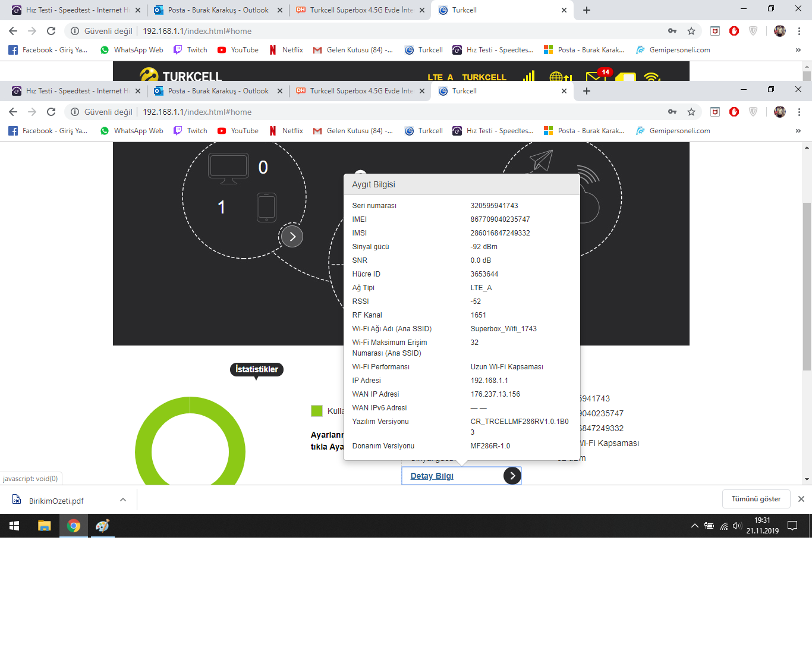
Task: Show hidden system tray icons chevron
Action: [694, 526]
